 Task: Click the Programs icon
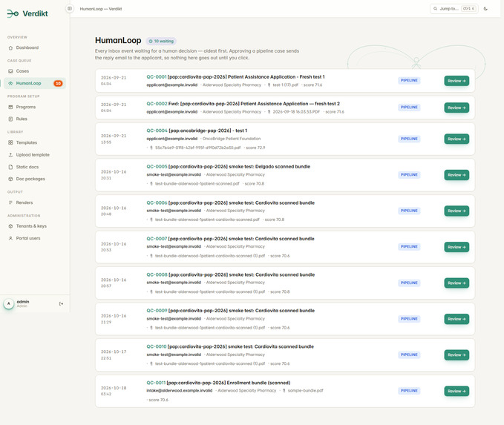10,107
